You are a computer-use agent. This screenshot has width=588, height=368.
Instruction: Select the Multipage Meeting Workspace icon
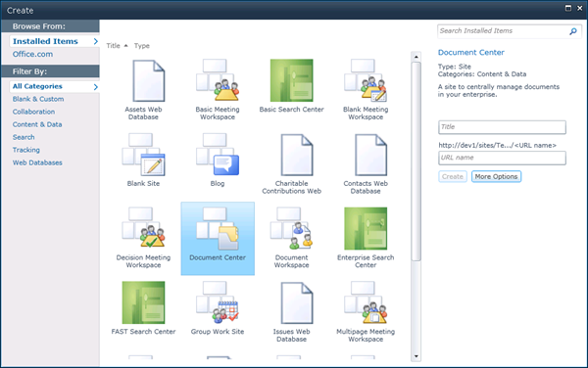coord(366,302)
